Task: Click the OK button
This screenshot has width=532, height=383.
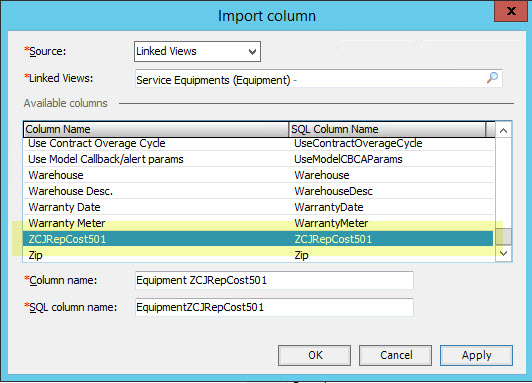Action: 315,355
